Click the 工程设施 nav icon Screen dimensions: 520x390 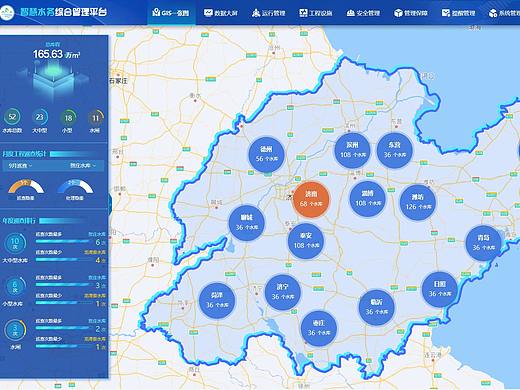point(303,13)
